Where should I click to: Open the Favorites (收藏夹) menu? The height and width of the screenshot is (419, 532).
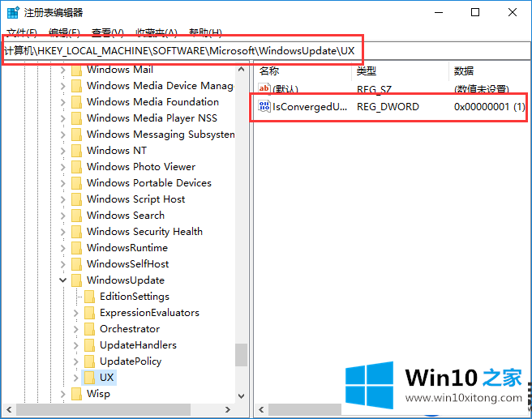[157, 32]
